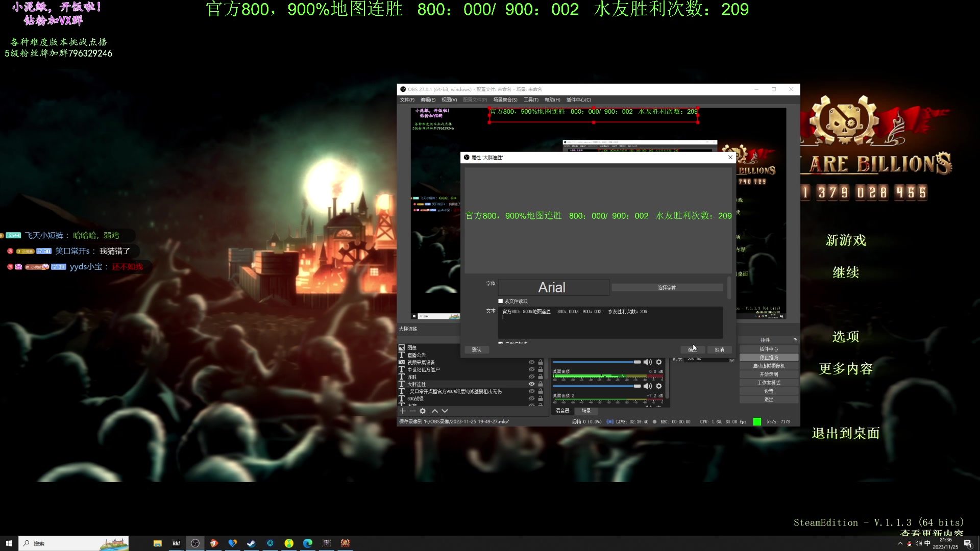Image resolution: width=980 pixels, height=551 pixels.
Task: Open the 视图(V) menu
Action: pyautogui.click(x=449, y=100)
